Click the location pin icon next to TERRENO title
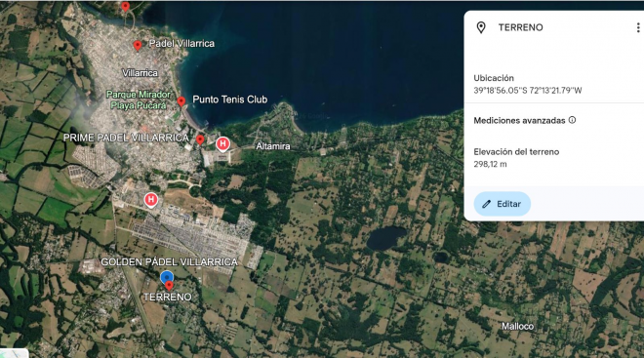This screenshot has height=358, width=644. point(481,27)
